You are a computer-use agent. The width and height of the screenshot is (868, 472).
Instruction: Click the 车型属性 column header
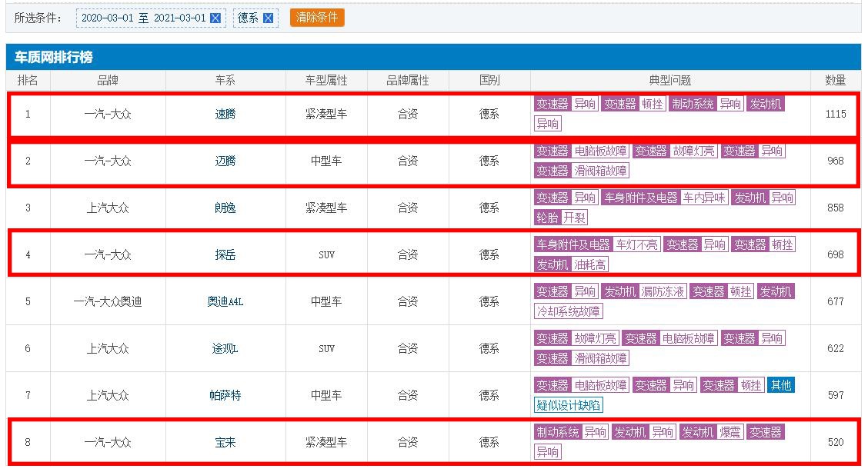click(x=326, y=81)
